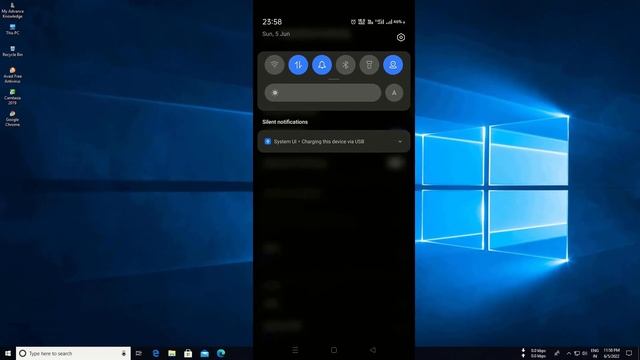Open Task View on the taskbar
Image resolution: width=640 pixels, height=360 pixels.
139,353
